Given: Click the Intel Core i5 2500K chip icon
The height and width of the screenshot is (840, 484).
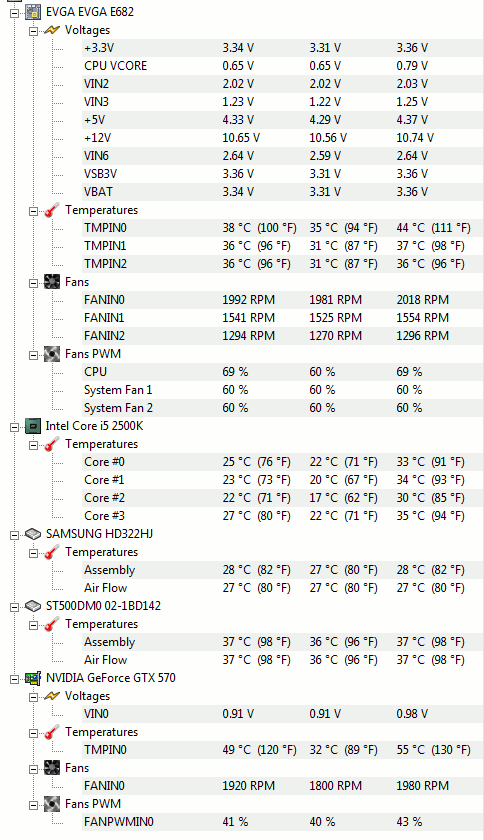Looking at the screenshot, I should point(33,426).
